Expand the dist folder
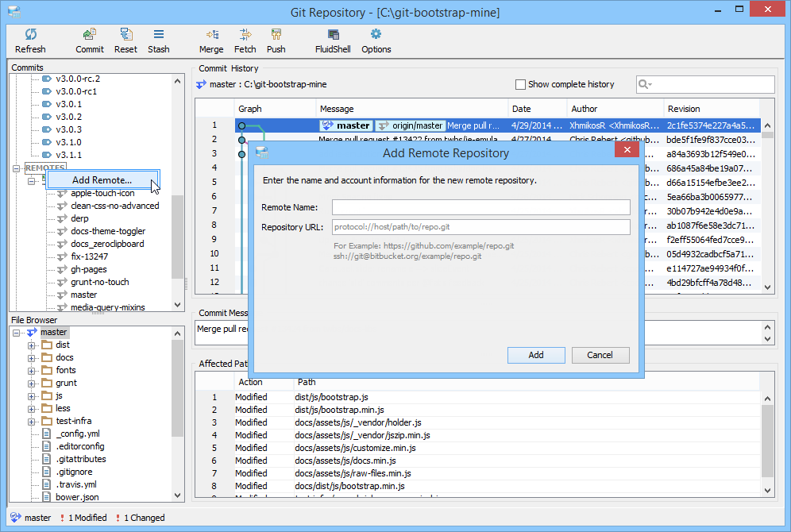 (31, 345)
